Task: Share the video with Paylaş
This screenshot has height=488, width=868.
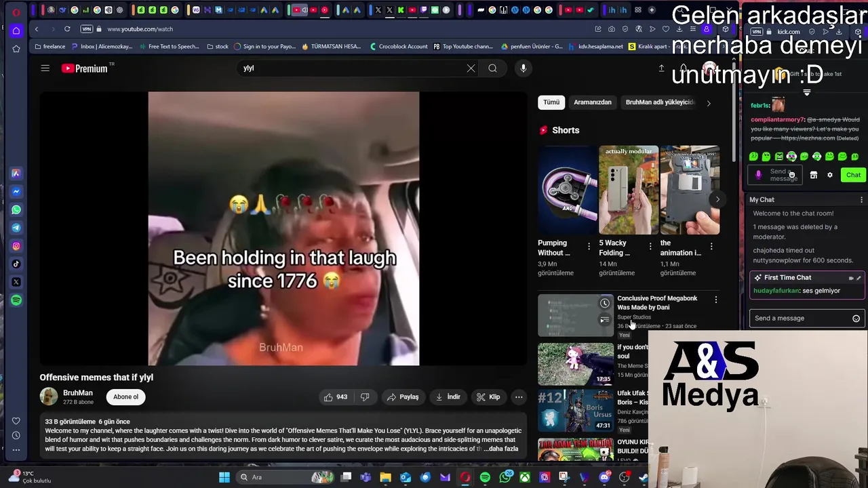Action: [x=403, y=397]
